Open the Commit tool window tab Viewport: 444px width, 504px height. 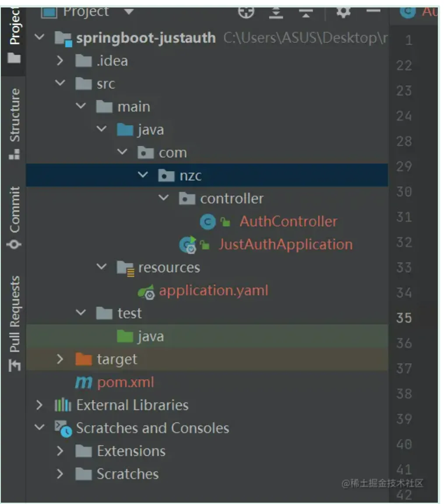point(14,217)
